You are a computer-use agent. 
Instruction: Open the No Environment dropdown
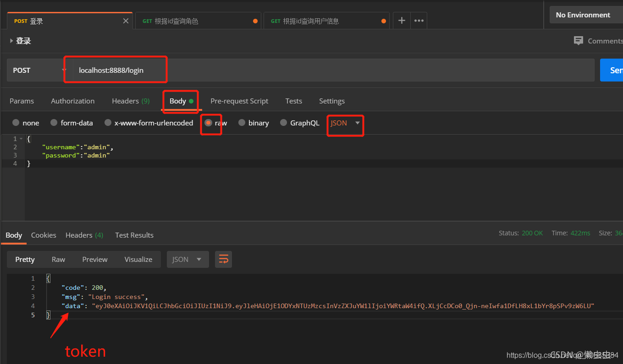click(586, 15)
